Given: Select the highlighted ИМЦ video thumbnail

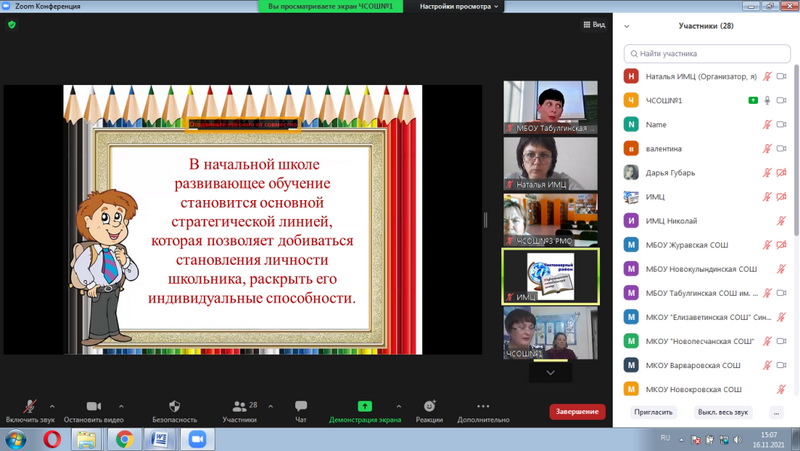Looking at the screenshot, I should [551, 276].
